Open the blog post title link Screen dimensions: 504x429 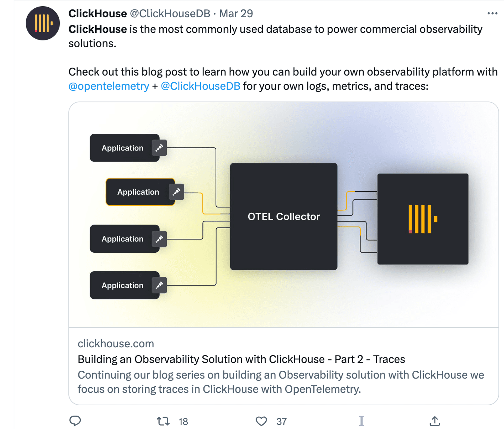coord(241,359)
